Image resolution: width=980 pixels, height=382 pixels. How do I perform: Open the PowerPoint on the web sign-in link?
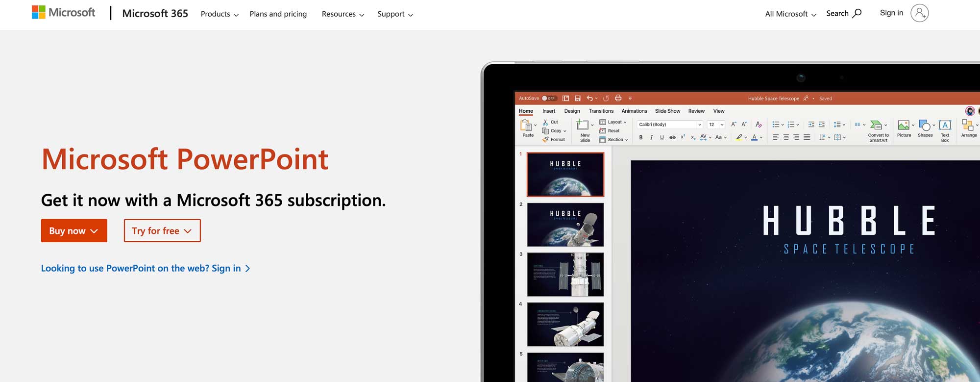pos(145,268)
